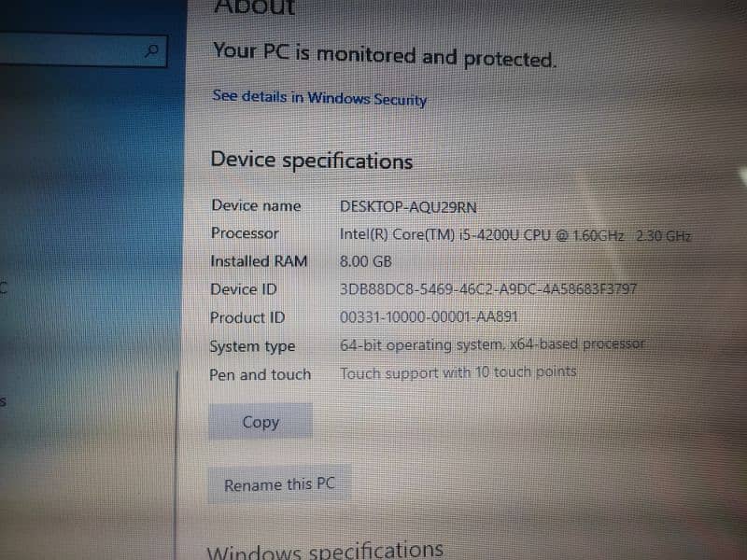Viewport: 747px width, 560px height.
Task: Click the Touch support with 10 touch points text
Action: coord(458,372)
